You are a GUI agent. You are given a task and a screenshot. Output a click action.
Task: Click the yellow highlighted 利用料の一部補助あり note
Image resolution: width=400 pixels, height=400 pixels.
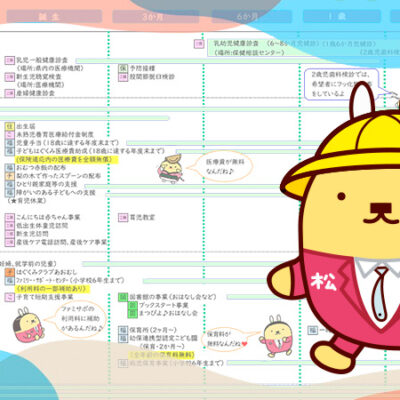[x=52, y=289]
